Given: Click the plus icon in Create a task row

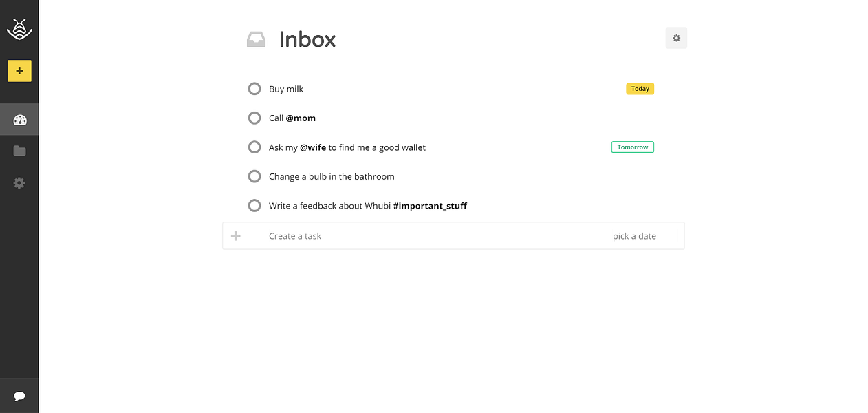Looking at the screenshot, I should 236,236.
